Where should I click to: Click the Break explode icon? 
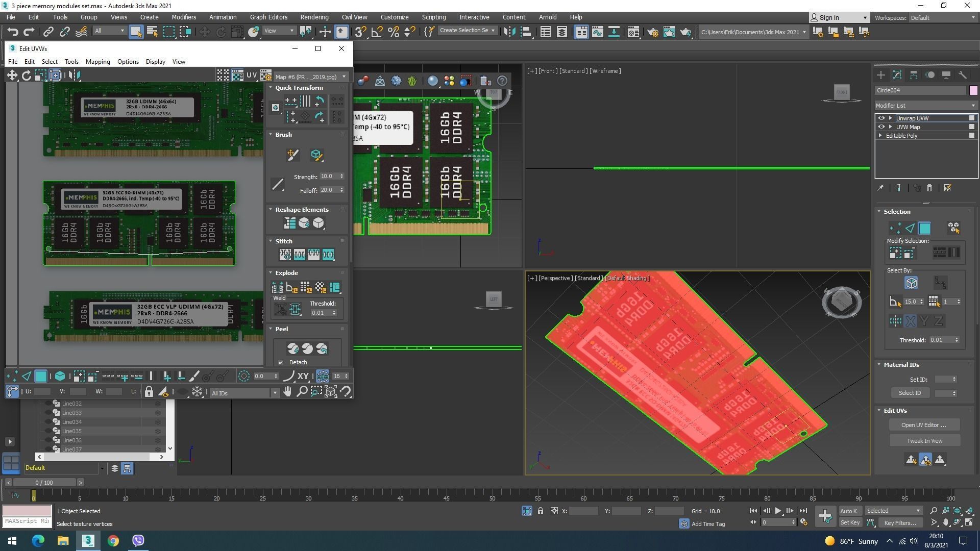pyautogui.click(x=277, y=287)
